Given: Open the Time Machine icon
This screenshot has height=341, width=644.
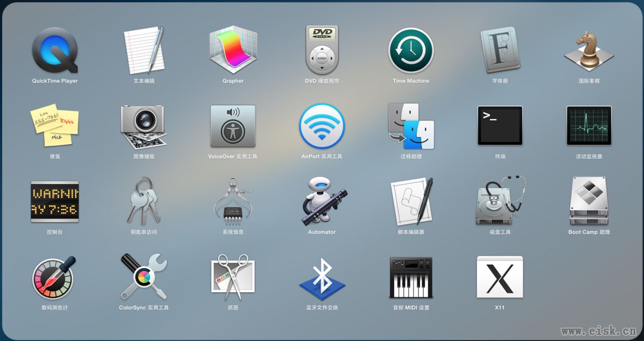Looking at the screenshot, I should 411,50.
